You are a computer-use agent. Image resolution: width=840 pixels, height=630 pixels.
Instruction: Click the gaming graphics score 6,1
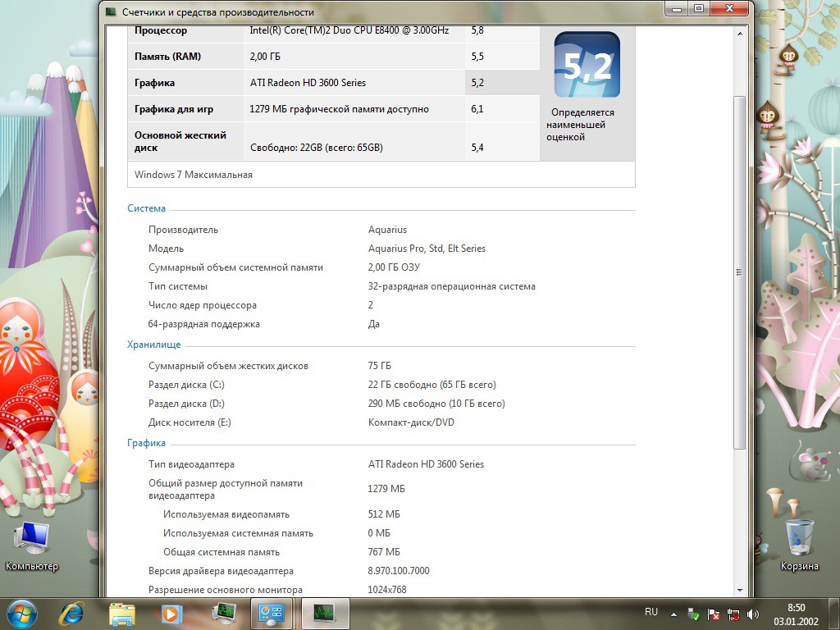477,109
